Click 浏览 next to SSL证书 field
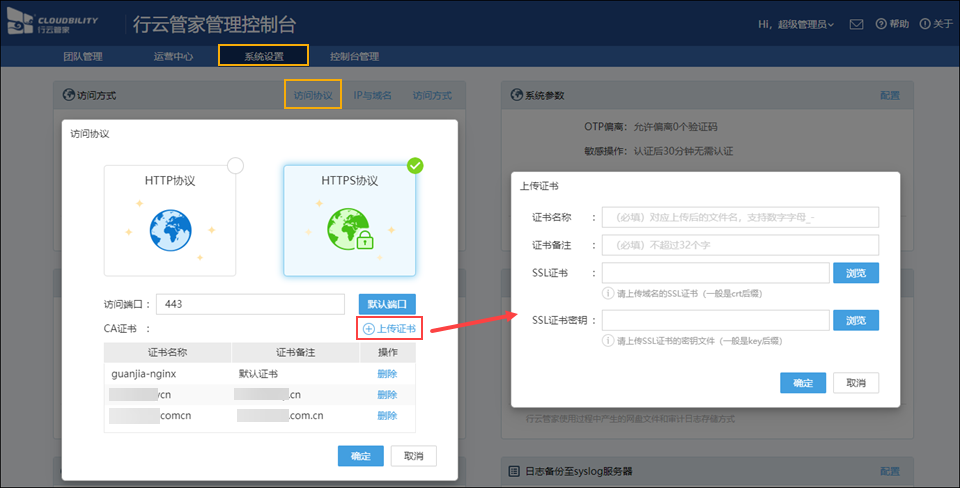The width and height of the screenshot is (960, 488). [855, 273]
